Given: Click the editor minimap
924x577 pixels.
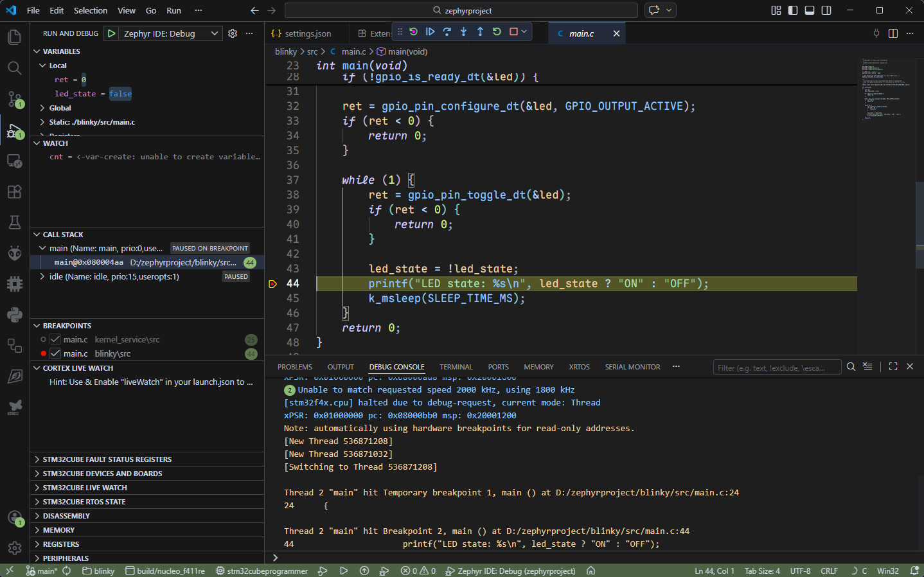Looking at the screenshot, I should coord(887,90).
